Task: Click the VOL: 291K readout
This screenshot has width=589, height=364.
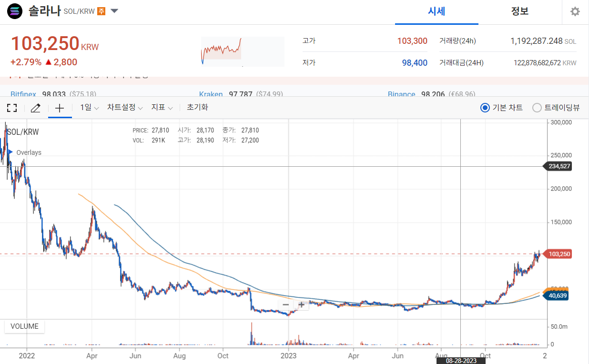Action: click(x=149, y=140)
